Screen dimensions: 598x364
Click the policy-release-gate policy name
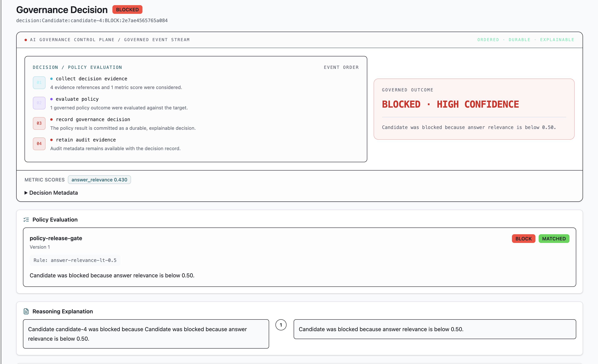point(56,238)
